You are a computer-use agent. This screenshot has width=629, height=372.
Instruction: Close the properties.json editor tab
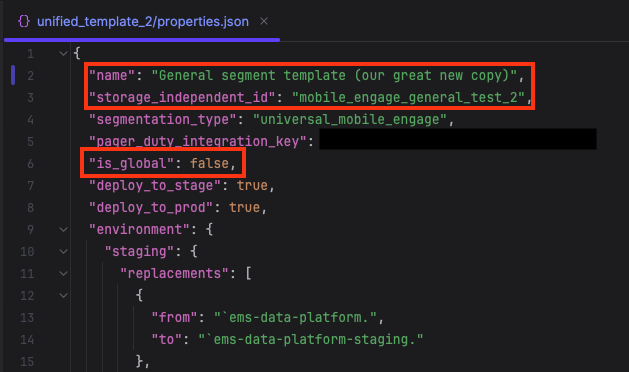pyautogui.click(x=264, y=21)
